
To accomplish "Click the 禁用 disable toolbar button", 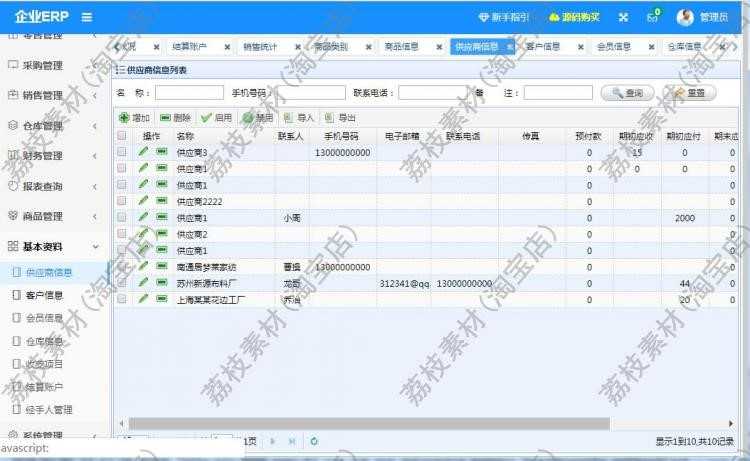I will pyautogui.click(x=257, y=118).
